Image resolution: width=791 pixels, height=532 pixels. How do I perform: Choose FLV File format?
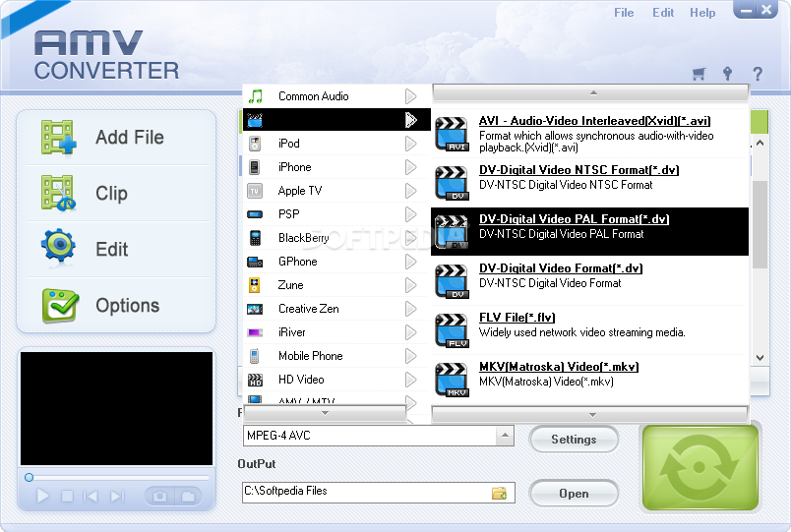tap(589, 330)
